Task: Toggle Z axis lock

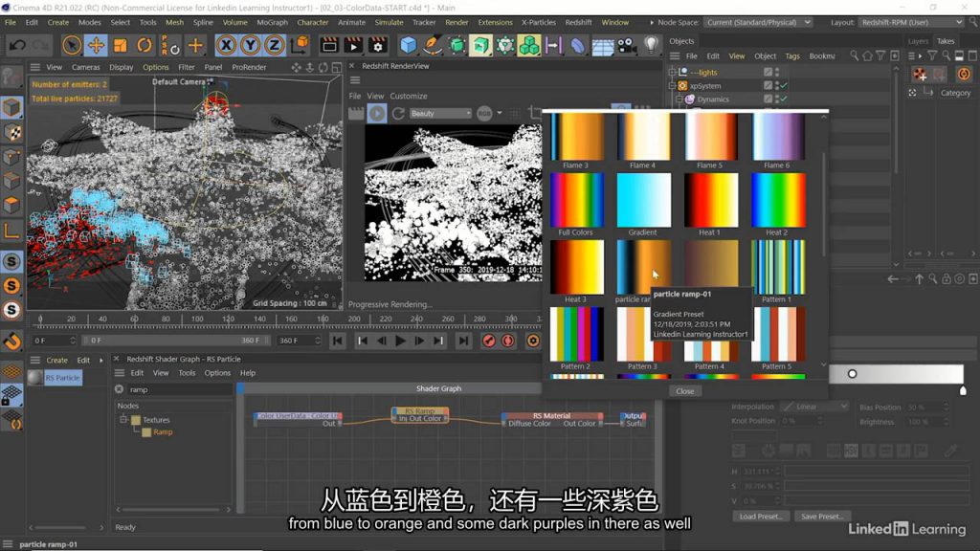Action: point(274,45)
